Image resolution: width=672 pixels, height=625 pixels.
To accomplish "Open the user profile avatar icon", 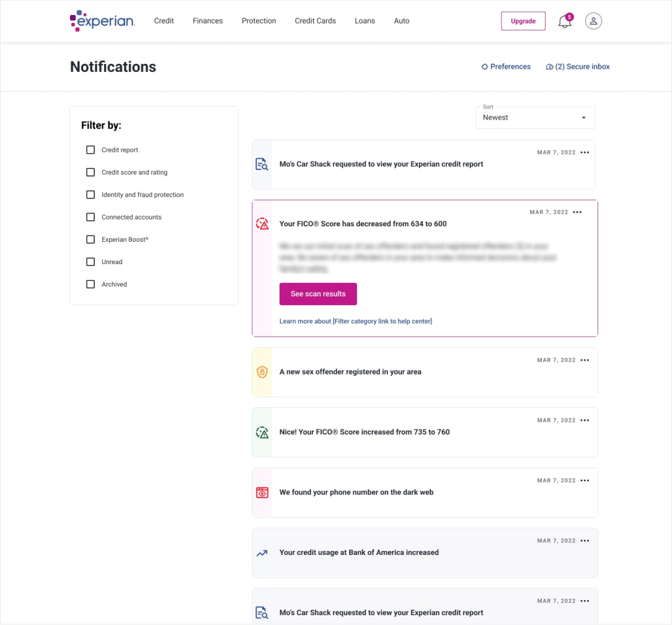I will pos(593,20).
